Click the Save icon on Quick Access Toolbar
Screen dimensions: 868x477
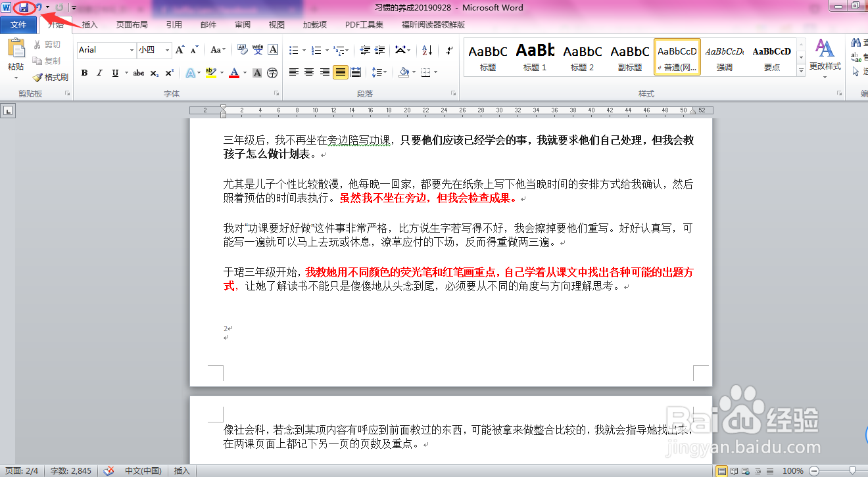[24, 7]
